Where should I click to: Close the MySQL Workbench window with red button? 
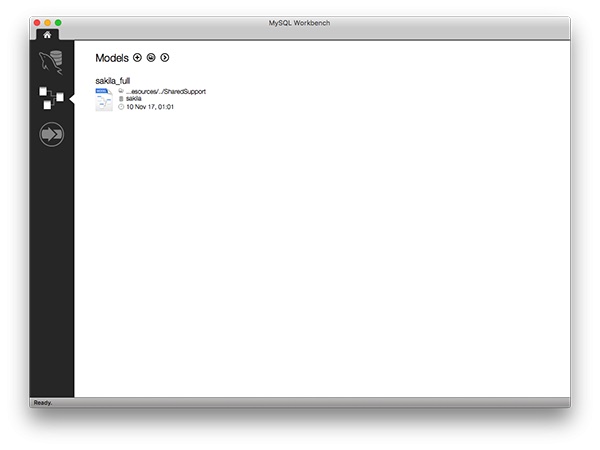(37, 23)
